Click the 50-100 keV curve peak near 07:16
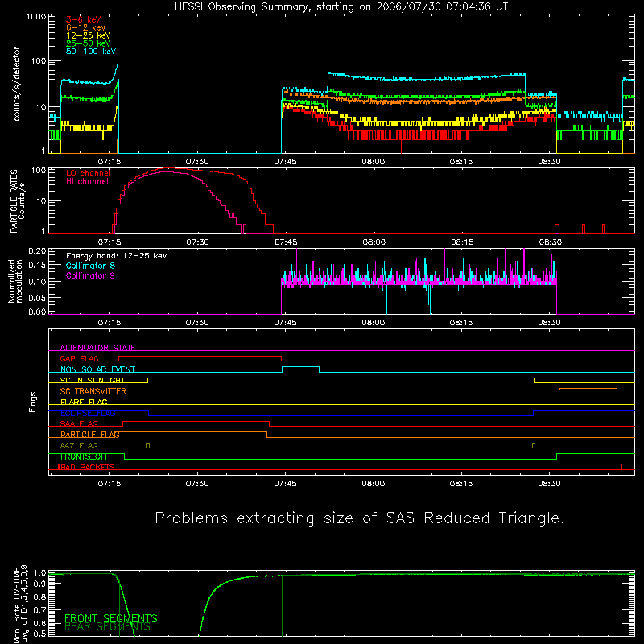644x644 pixels. [x=118, y=64]
